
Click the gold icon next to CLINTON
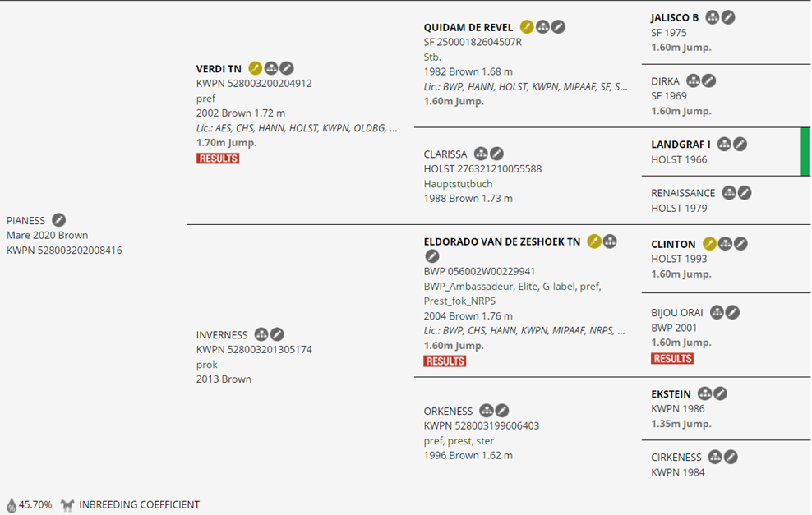tap(709, 244)
